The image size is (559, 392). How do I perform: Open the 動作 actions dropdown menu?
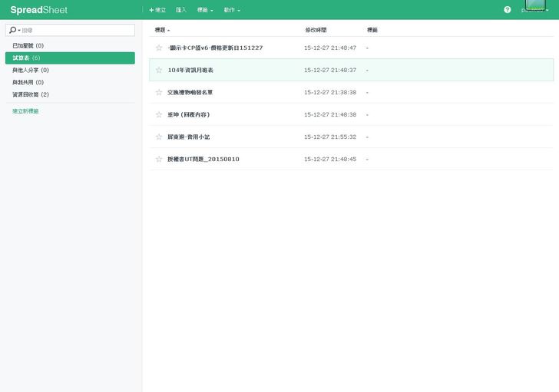pos(232,10)
